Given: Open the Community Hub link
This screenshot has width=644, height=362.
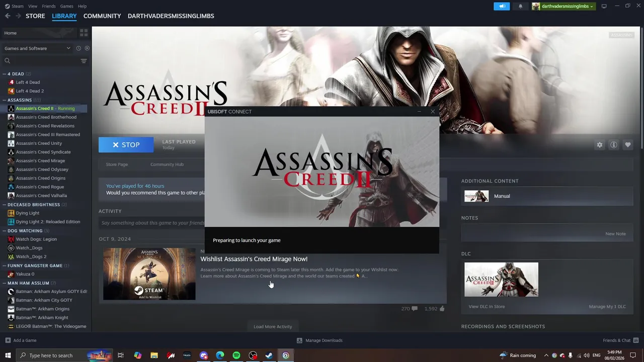Looking at the screenshot, I should click(x=167, y=164).
